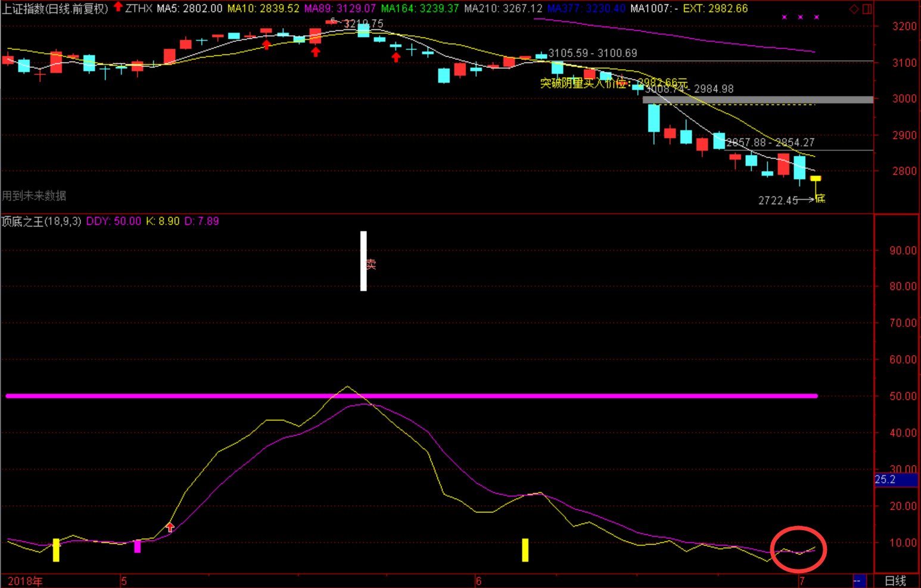The width and height of the screenshot is (921, 588).
Task: Click the month 7 label on date axis
Action: 802,581
